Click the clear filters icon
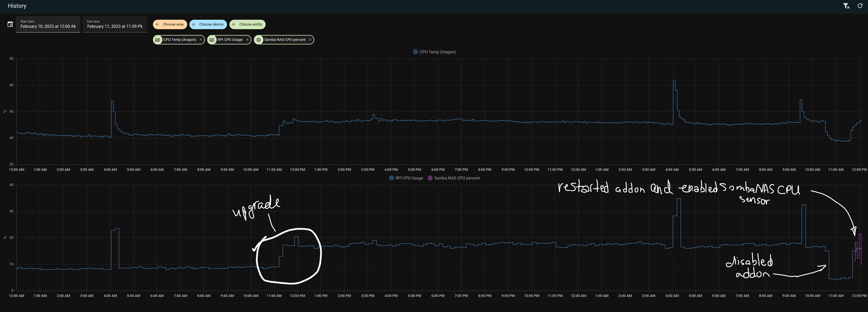868x312 pixels. 846,6
